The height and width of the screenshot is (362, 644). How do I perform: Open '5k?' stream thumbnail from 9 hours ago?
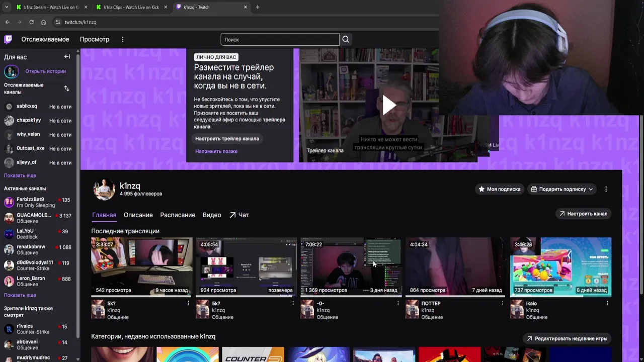pyautogui.click(x=142, y=267)
